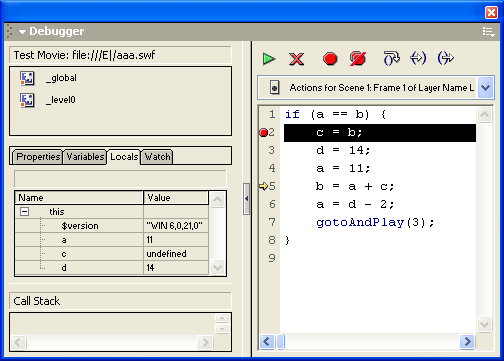Click scroll down arrow of locals list
Screen dimensions: 504x361
(x=217, y=267)
